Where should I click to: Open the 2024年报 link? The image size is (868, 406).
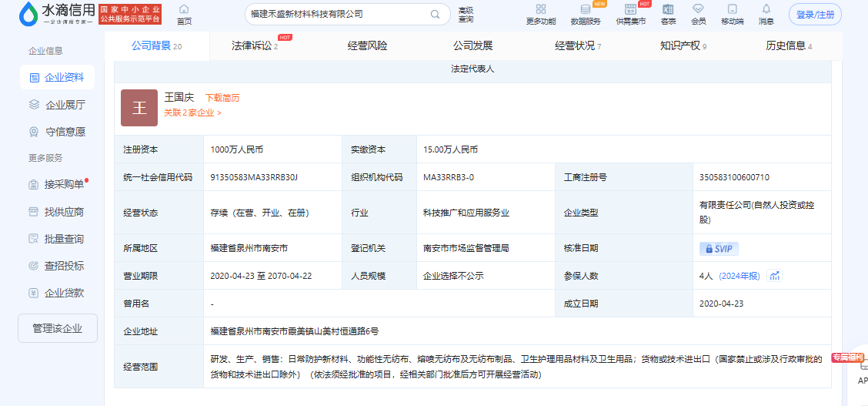coord(739,276)
